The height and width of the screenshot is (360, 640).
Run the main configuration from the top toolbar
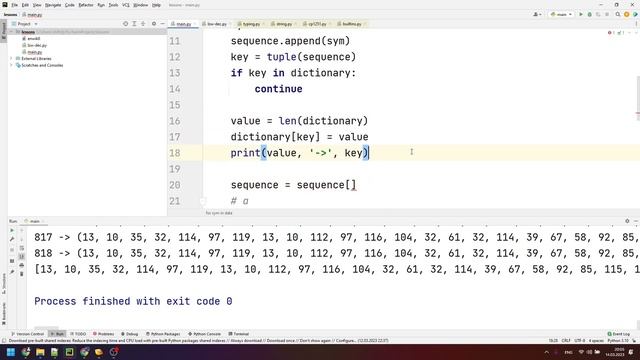tap(581, 14)
